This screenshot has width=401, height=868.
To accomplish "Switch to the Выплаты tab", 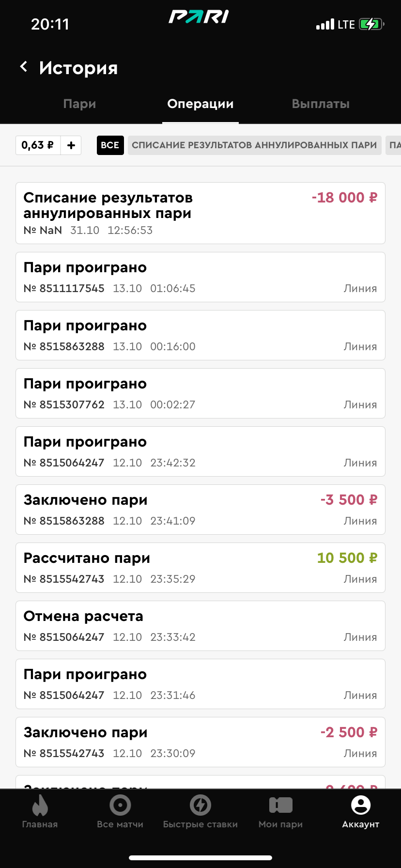I will coord(321,104).
